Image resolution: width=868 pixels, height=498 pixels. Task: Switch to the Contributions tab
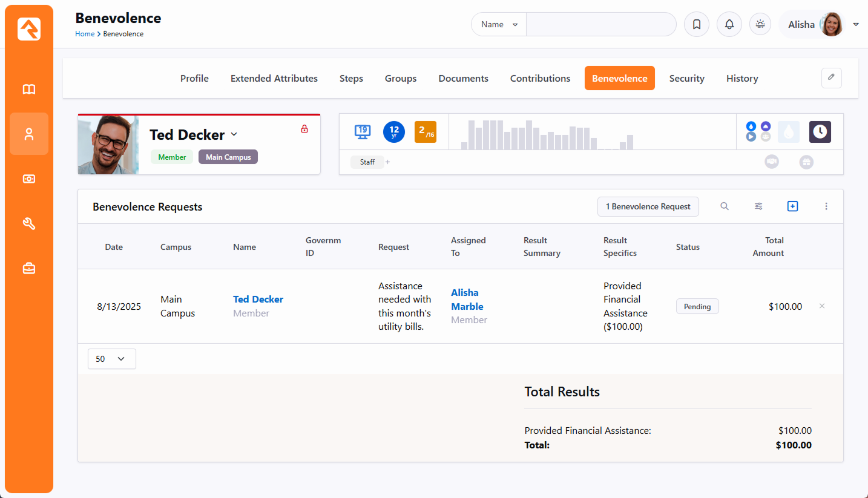click(x=540, y=79)
